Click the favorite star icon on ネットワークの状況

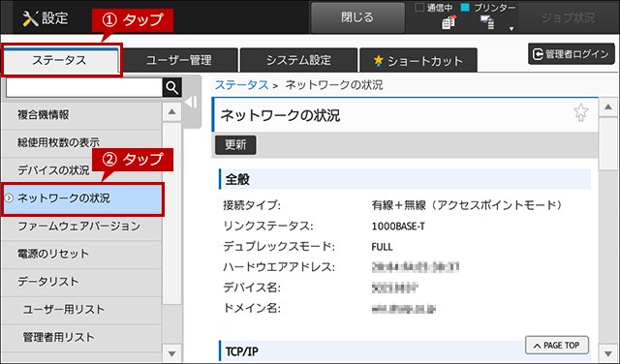click(580, 112)
